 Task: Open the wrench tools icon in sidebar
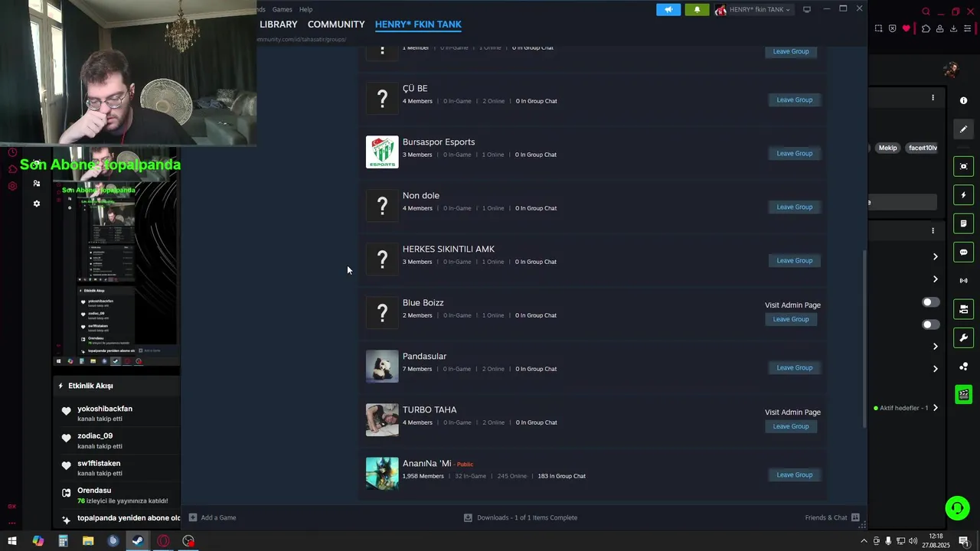pyautogui.click(x=963, y=337)
